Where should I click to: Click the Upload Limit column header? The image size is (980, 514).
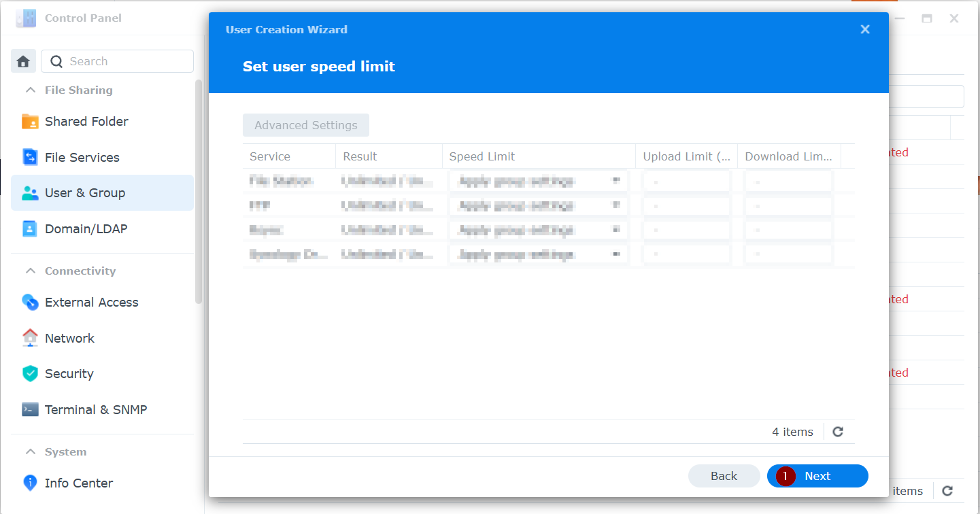[x=687, y=156]
